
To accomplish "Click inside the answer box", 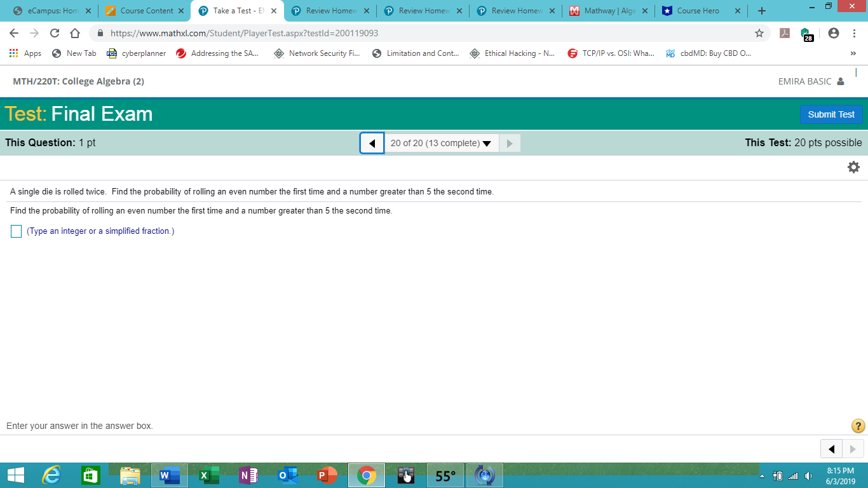I will coord(16,231).
